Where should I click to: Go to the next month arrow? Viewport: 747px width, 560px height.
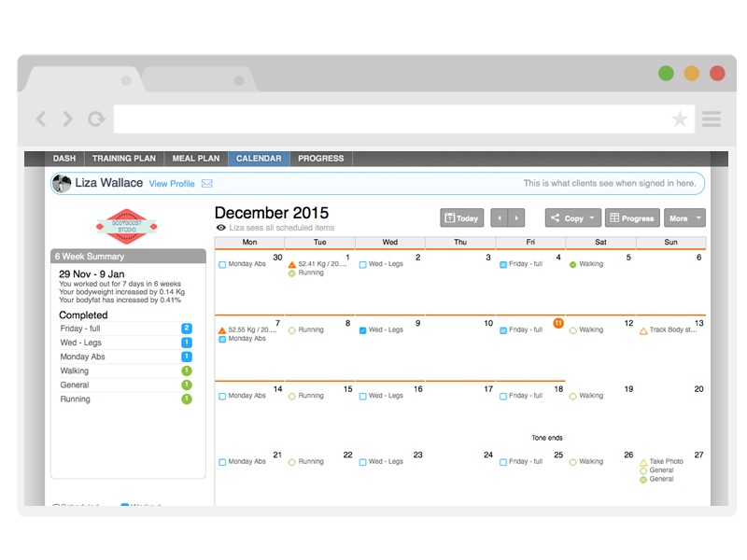pyautogui.click(x=516, y=217)
